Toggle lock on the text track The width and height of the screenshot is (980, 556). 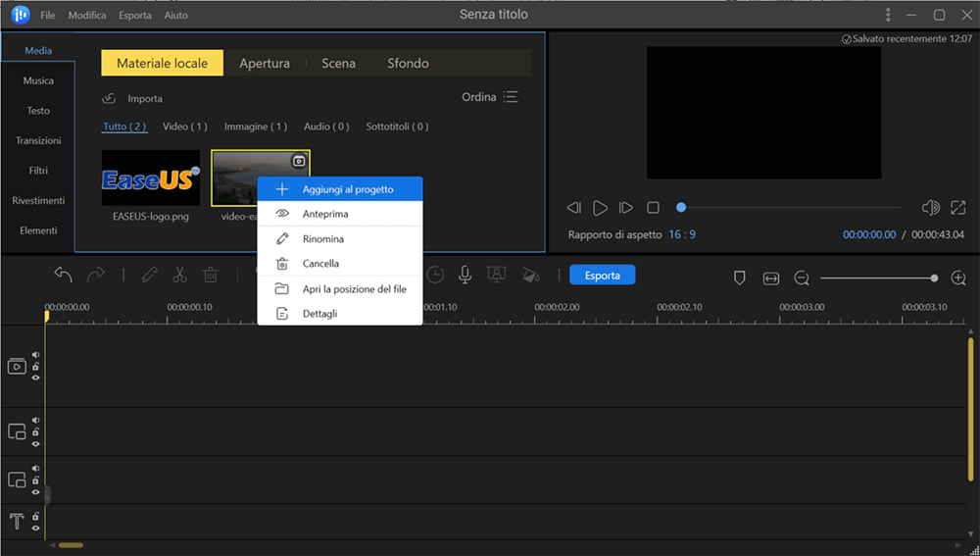pos(36,516)
